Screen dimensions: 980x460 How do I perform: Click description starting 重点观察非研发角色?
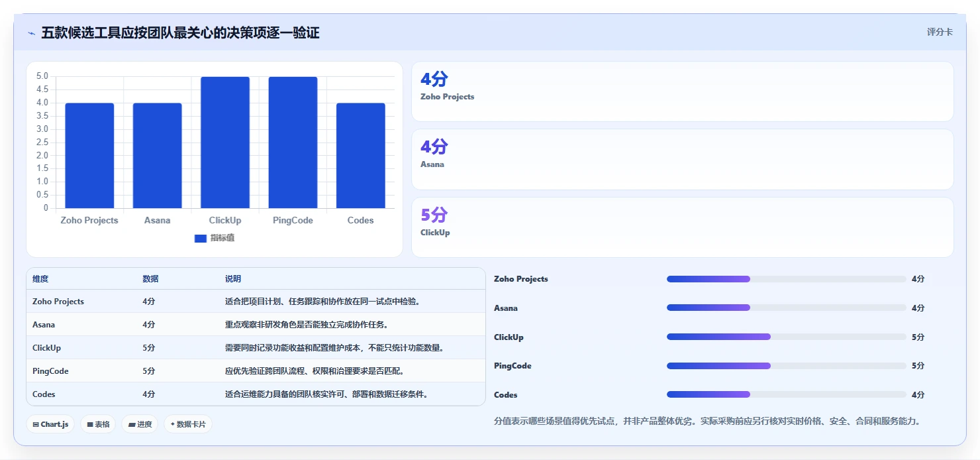[x=307, y=325]
